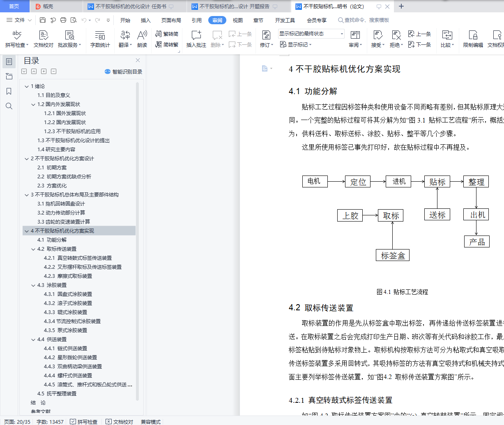Image resolution: width=504 pixels, height=425 pixels.
Task: Click the print preview icon in quick toolbar
Action: [74, 20]
